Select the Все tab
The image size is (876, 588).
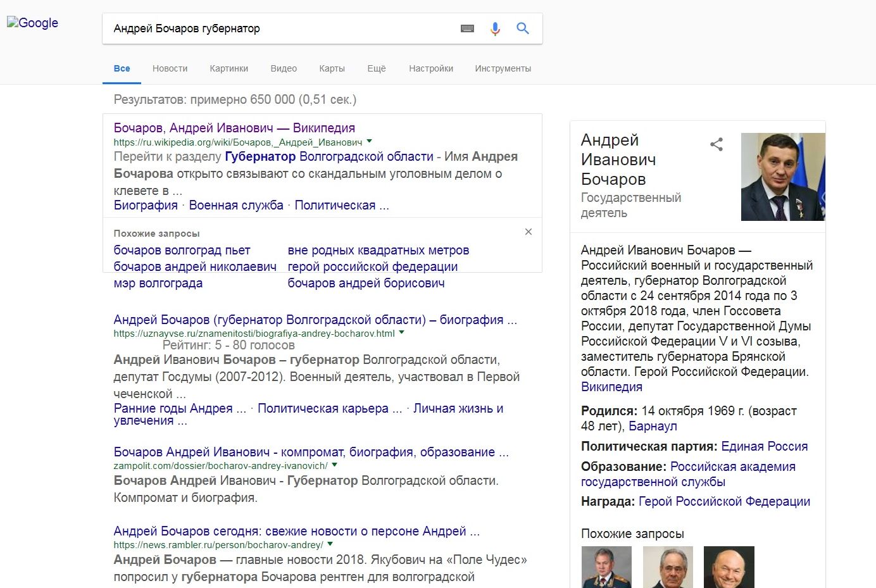click(122, 68)
